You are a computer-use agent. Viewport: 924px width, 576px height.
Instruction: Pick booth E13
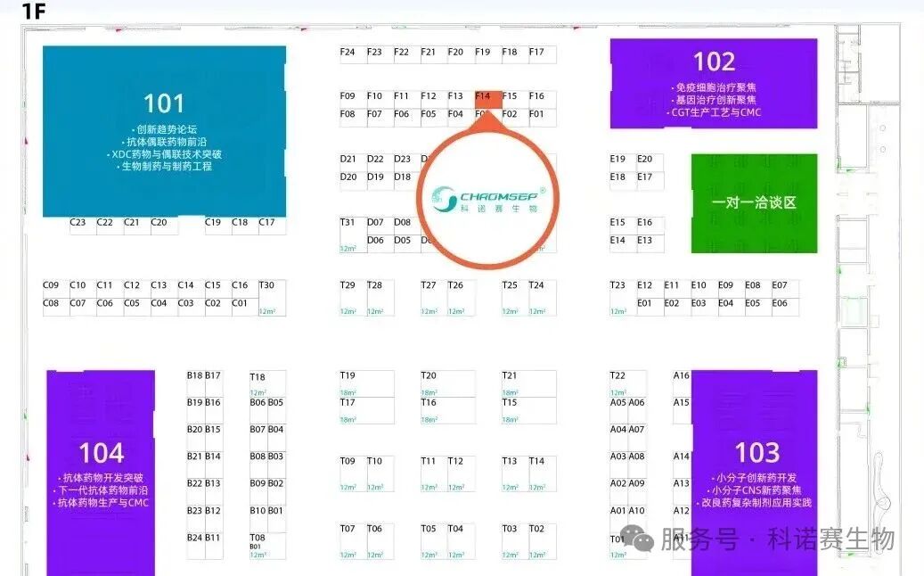click(650, 244)
